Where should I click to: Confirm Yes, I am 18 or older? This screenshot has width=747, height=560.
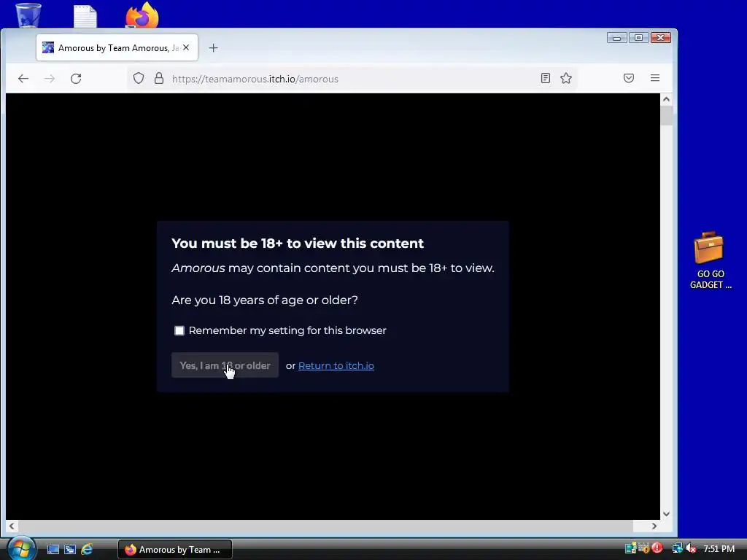click(x=225, y=365)
